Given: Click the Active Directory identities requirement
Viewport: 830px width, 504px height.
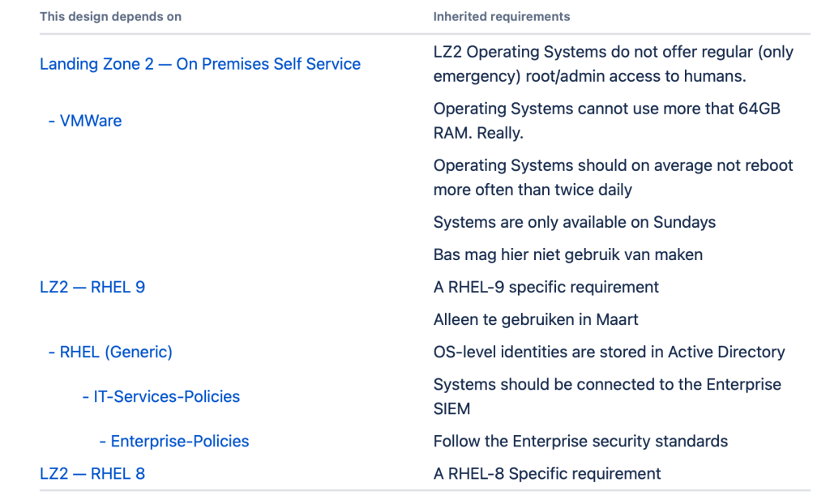Looking at the screenshot, I should [609, 352].
